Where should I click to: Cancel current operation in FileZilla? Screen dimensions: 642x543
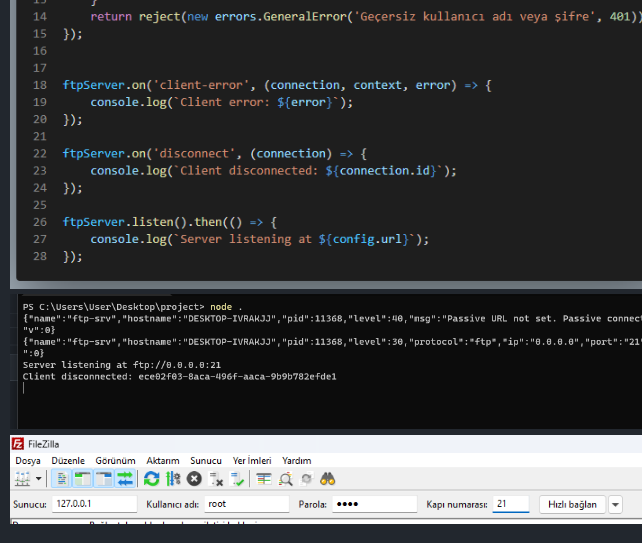[x=194, y=479]
